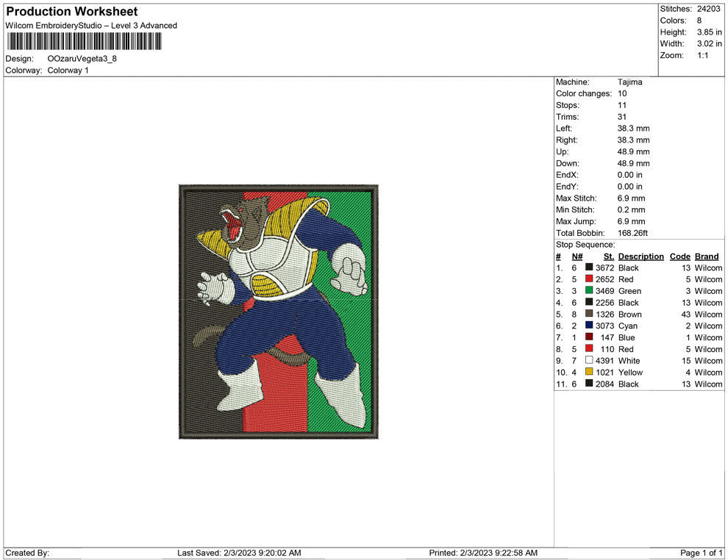
Task: Select the design name 'OOzaruVegeta3_8'
Action: (x=82, y=59)
